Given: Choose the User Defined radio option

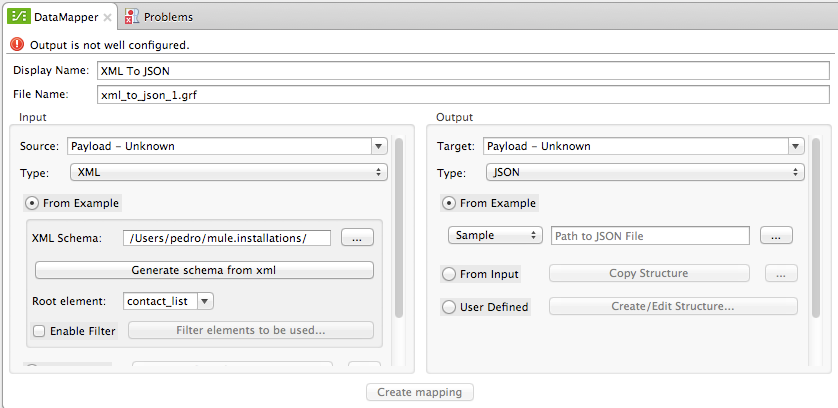Looking at the screenshot, I should [x=449, y=307].
